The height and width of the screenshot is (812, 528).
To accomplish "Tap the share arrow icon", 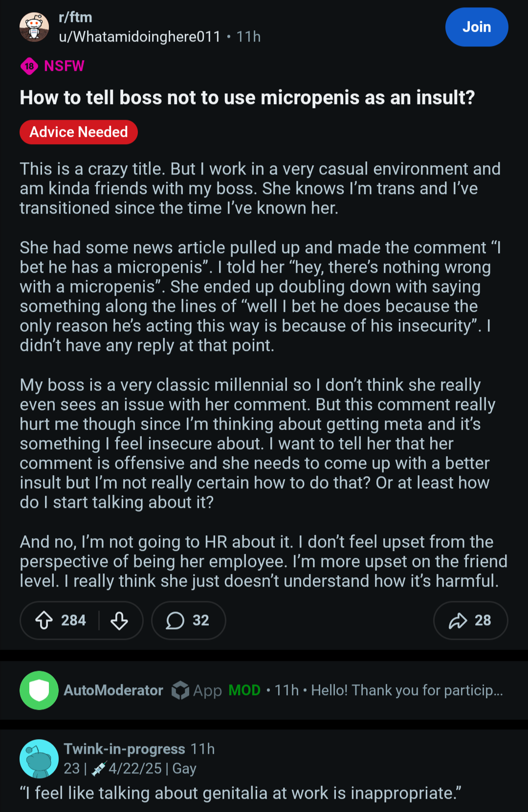I will click(458, 620).
